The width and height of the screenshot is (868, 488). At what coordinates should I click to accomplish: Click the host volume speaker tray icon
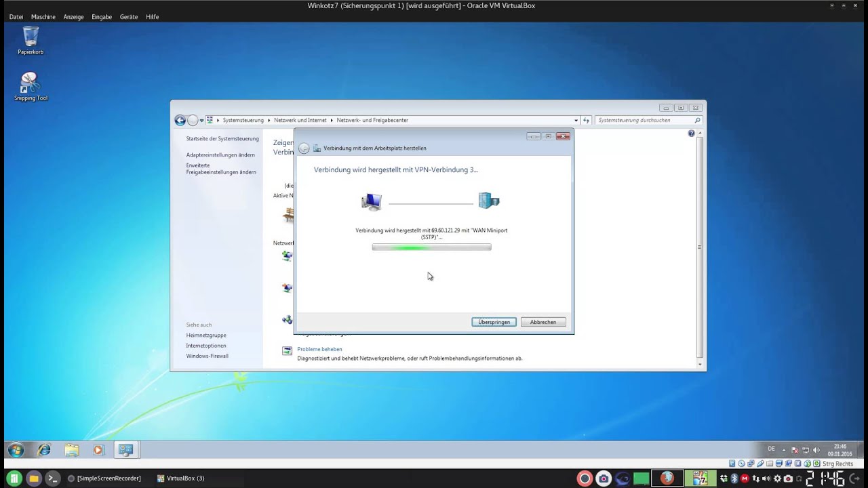pyautogui.click(x=766, y=478)
